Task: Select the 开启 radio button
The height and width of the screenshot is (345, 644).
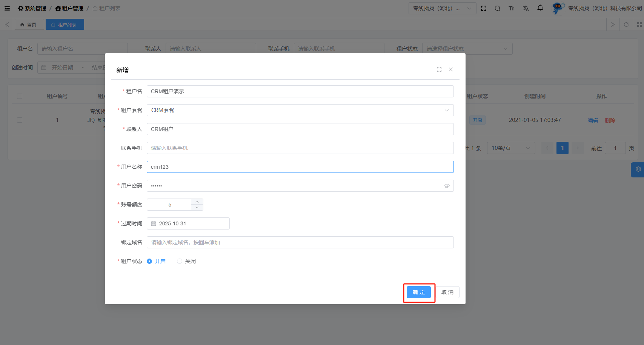Action: 149,261
